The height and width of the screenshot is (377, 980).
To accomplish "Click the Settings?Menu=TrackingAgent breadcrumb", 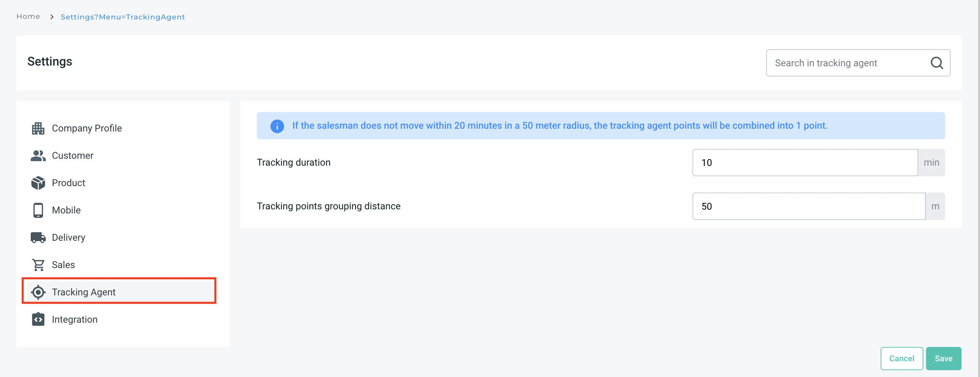I will click(123, 17).
